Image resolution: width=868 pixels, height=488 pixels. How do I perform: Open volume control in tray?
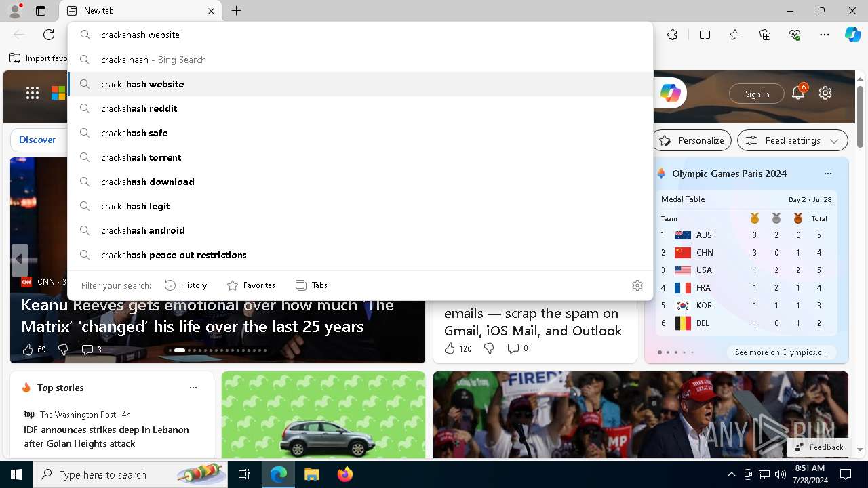tap(780, 474)
